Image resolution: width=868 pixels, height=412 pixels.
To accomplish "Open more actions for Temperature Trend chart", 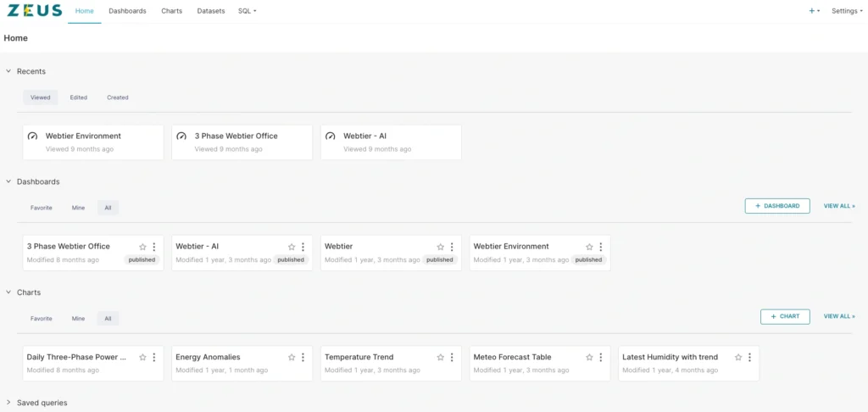I will coord(452,358).
